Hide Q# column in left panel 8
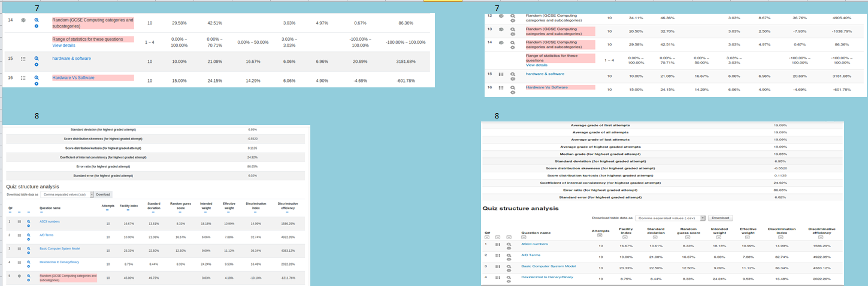 click(10, 212)
